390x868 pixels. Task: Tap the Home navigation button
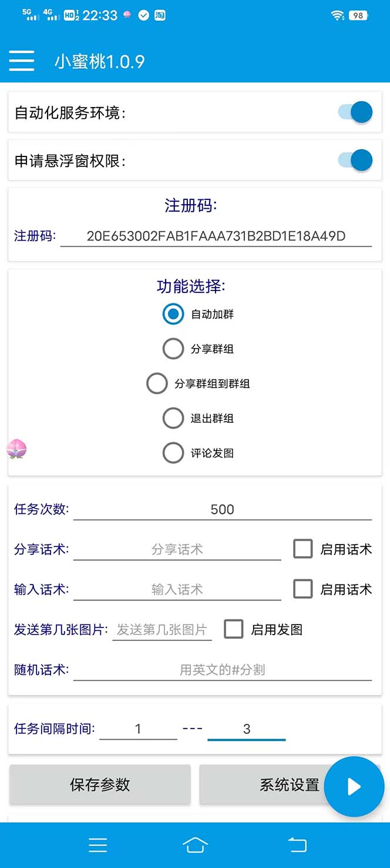195,844
